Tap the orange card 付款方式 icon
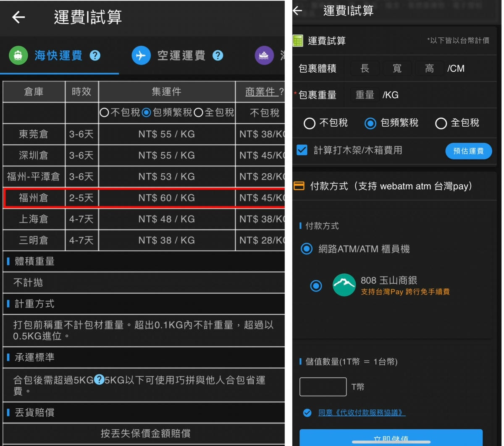Screen dimensions: 504x446 [299, 185]
